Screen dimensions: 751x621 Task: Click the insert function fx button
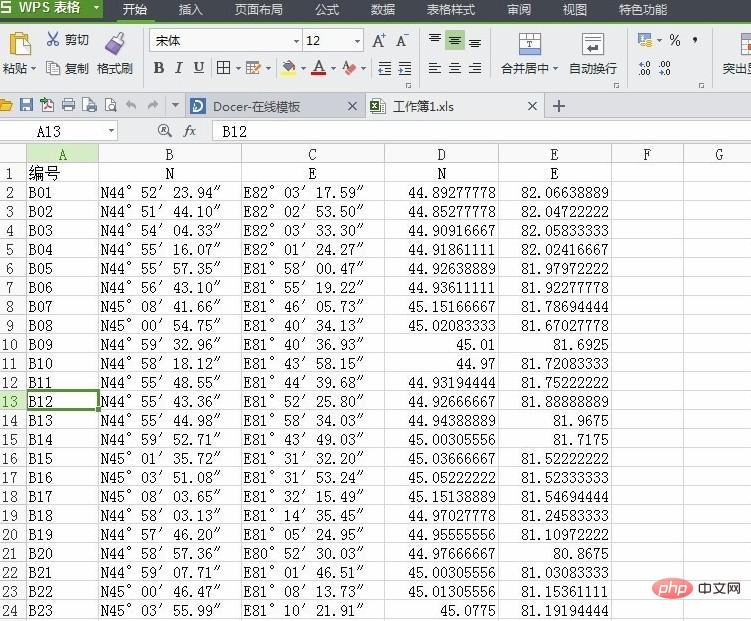(x=190, y=131)
